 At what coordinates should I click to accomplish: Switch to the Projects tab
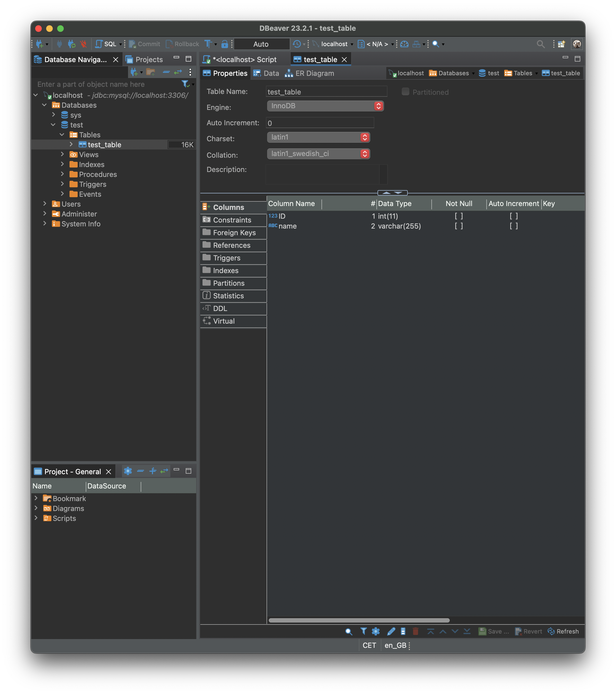(144, 59)
